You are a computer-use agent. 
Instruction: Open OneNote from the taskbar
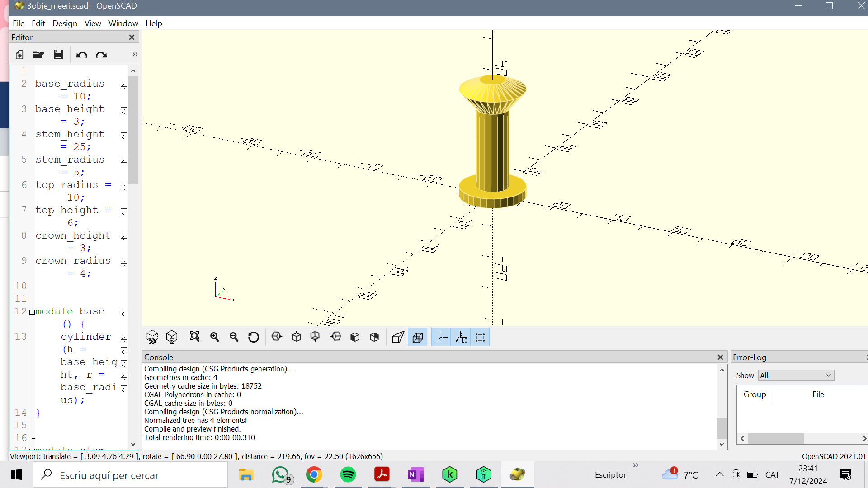415,475
